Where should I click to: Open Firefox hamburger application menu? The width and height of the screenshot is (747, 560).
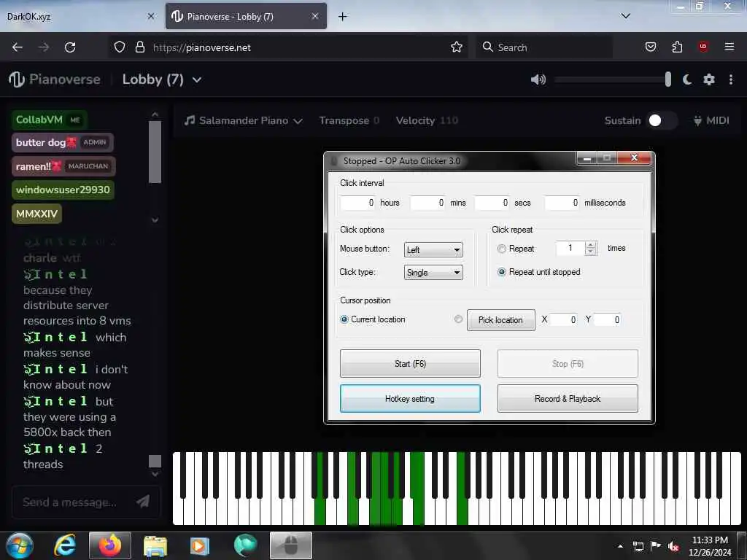(x=729, y=47)
